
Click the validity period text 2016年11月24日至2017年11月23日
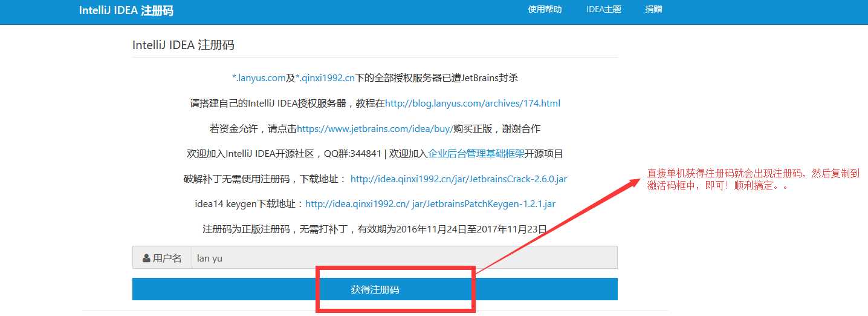pos(470,229)
